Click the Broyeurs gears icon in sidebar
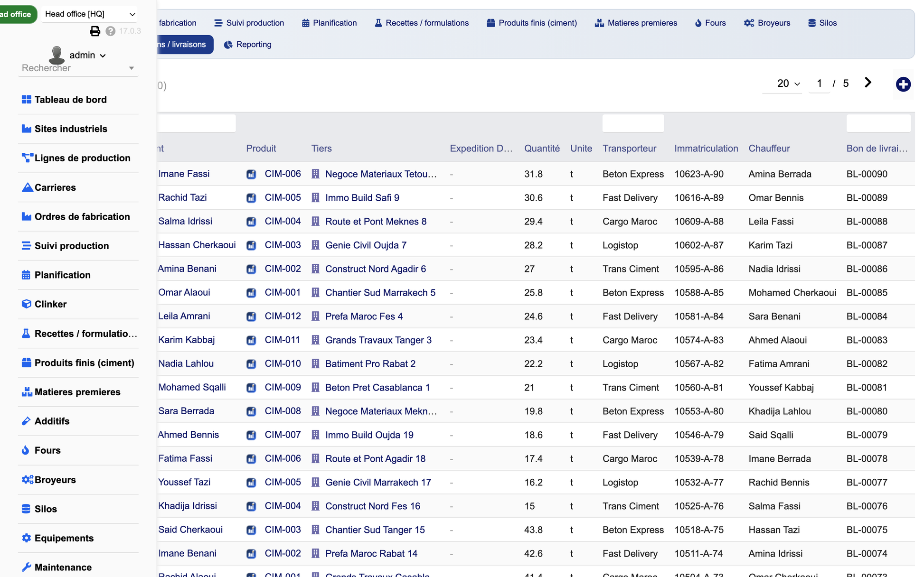This screenshot has height=577, width=924. 28,479
